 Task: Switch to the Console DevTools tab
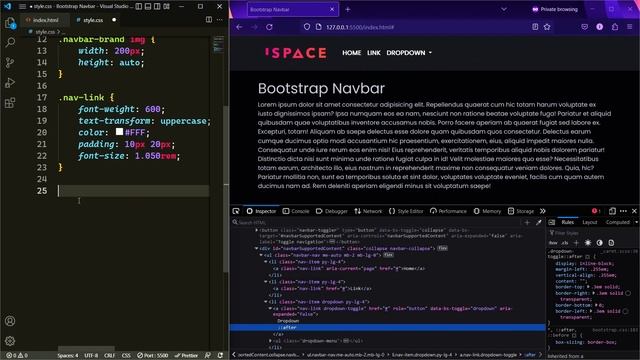296,211
